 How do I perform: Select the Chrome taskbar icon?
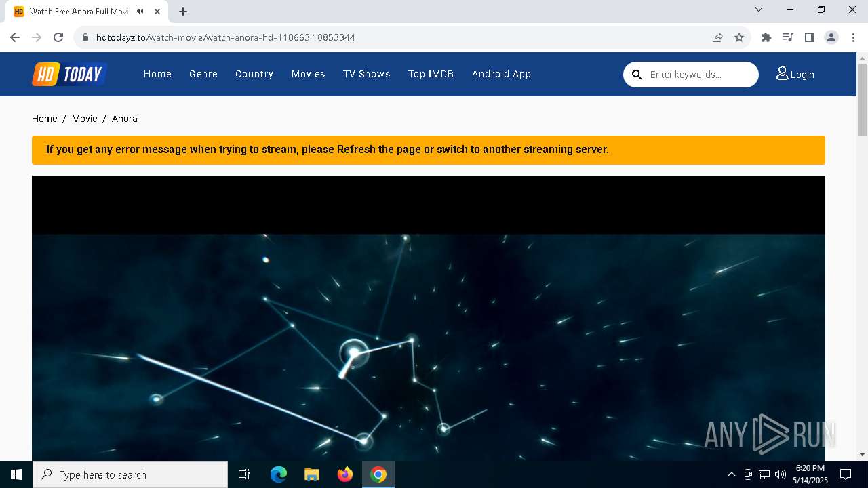click(378, 474)
